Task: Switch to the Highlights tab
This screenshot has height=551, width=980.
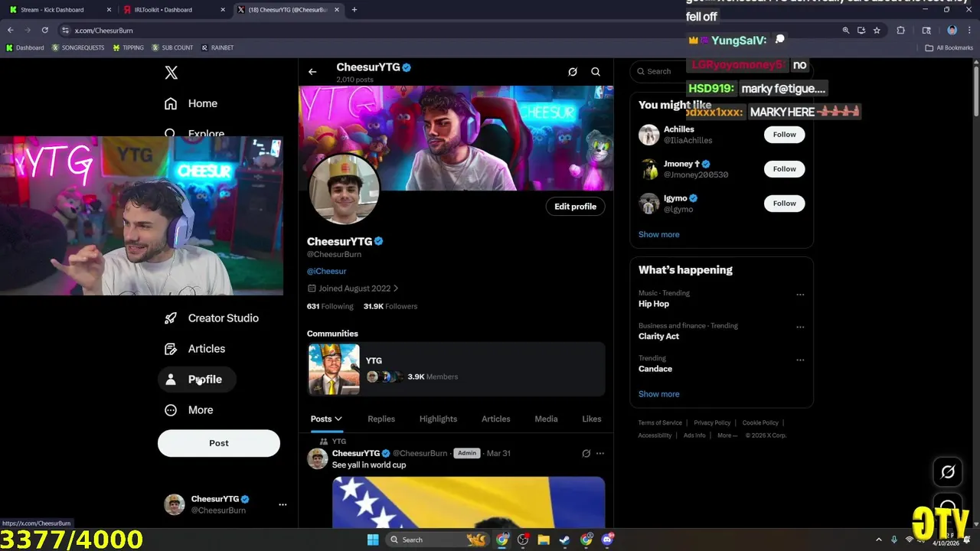Action: 438,419
